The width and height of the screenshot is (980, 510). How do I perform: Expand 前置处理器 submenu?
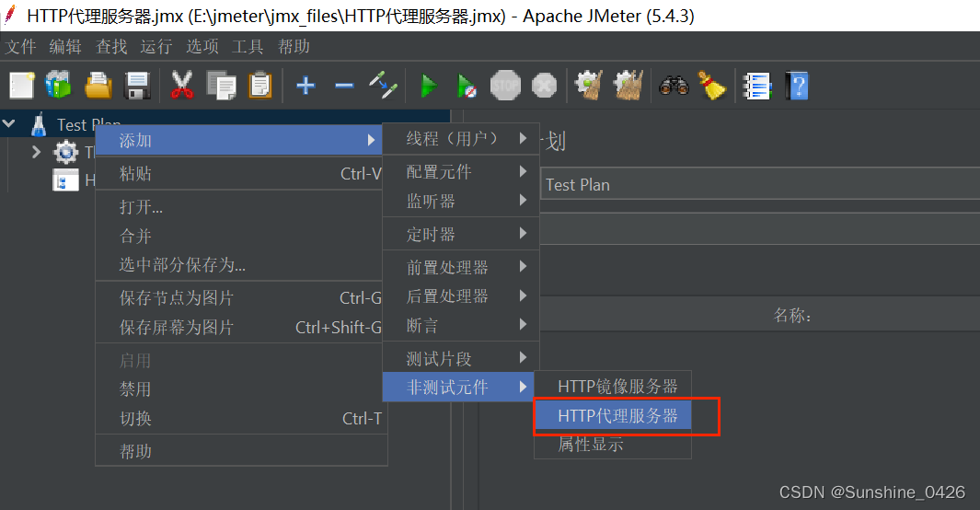tap(461, 267)
